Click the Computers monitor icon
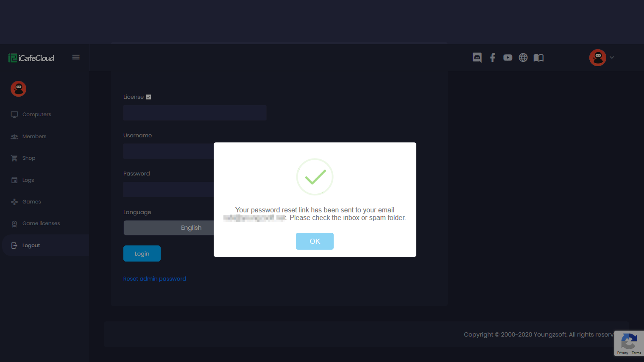 (14, 114)
